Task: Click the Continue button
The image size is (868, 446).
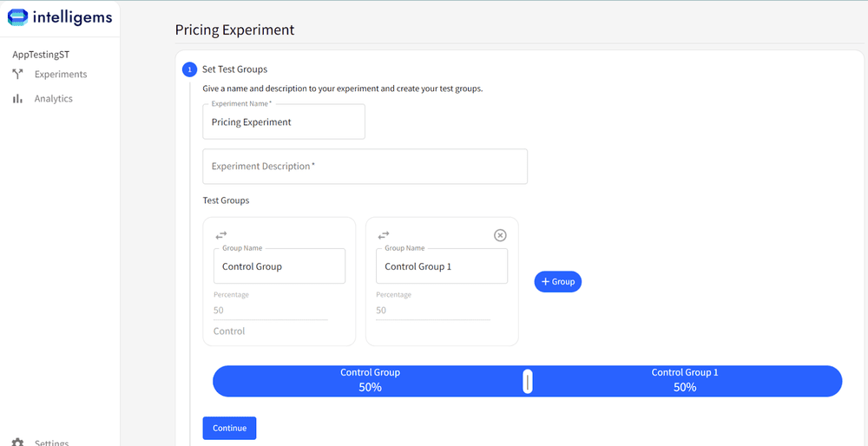Action: pyautogui.click(x=229, y=428)
